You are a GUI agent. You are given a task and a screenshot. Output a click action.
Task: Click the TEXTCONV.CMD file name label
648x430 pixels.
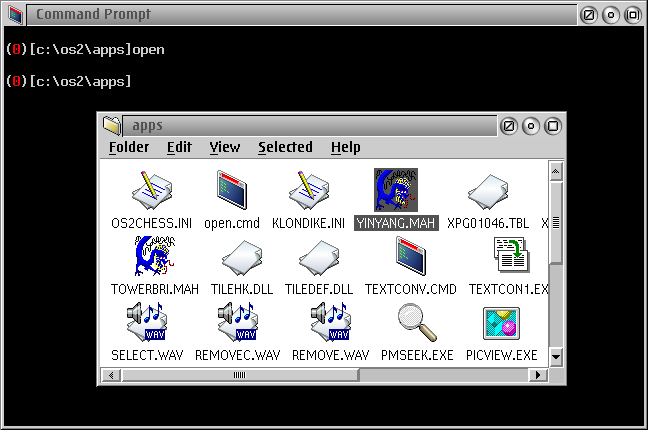[410, 289]
